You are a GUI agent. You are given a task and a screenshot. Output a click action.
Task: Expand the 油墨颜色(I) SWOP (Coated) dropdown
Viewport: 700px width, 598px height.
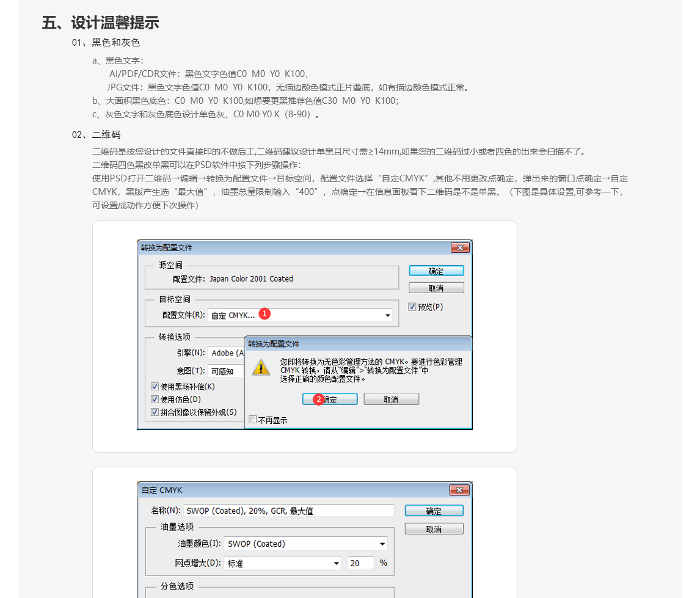point(382,544)
